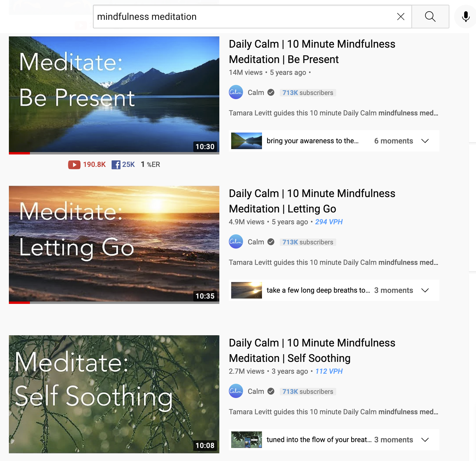
Task: Expand the 6 moments chevron
Action: point(425,141)
